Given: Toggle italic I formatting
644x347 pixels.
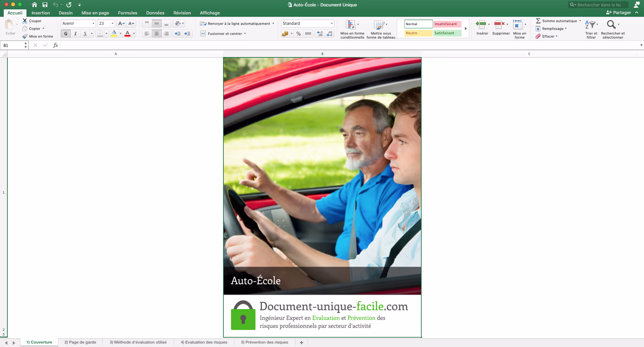Looking at the screenshot, I should tap(75, 34).
